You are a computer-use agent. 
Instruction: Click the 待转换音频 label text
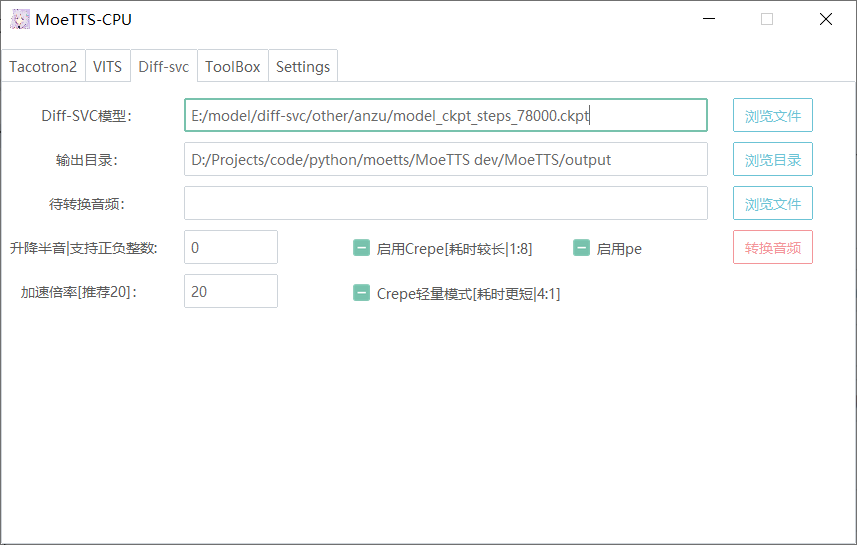coord(86,204)
